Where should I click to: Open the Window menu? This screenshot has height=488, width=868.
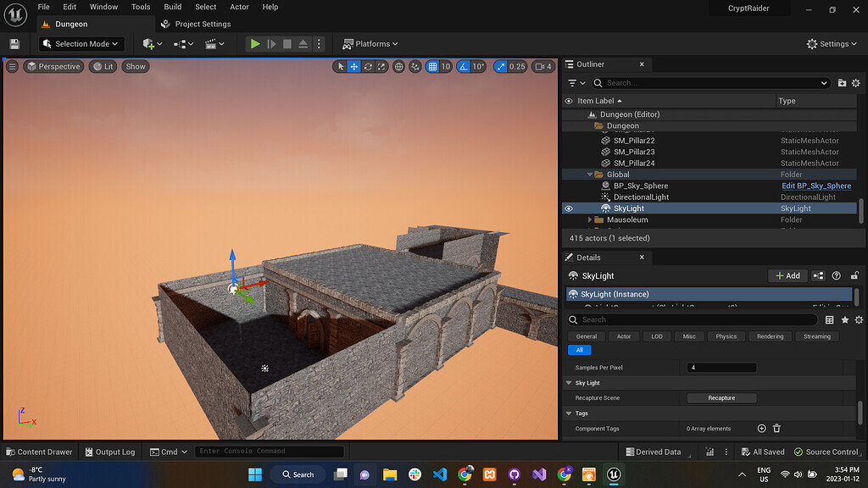103,7
